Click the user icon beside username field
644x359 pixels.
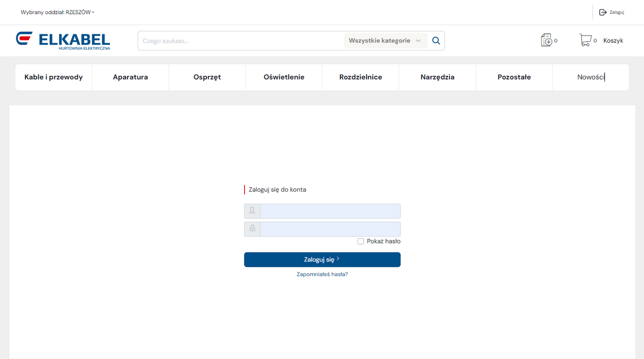tap(252, 211)
